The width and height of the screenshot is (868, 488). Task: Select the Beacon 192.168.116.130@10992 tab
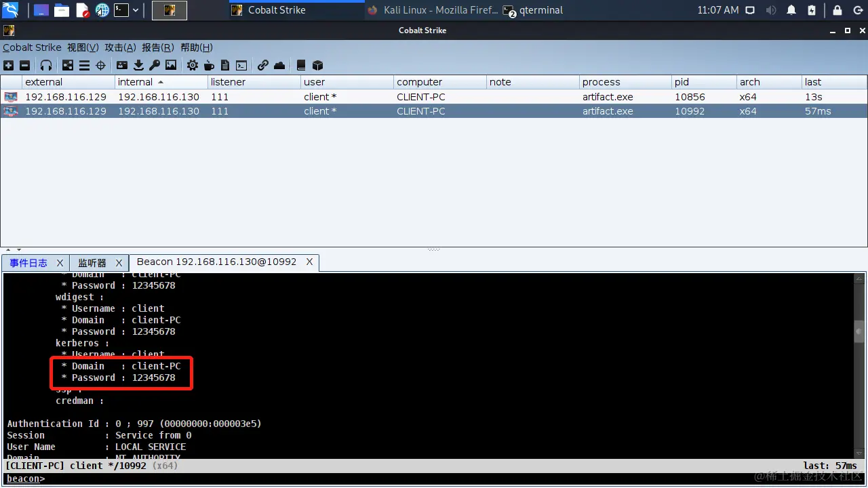pos(216,262)
